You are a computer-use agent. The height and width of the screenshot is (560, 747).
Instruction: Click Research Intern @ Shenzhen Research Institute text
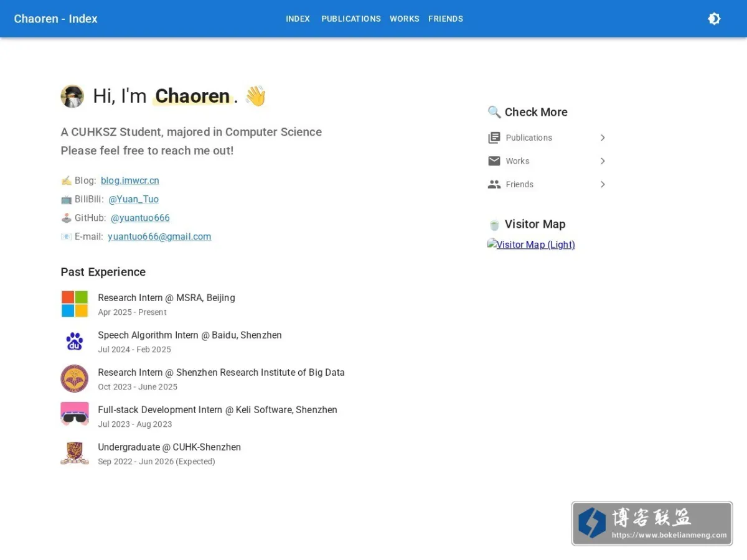pyautogui.click(x=221, y=372)
